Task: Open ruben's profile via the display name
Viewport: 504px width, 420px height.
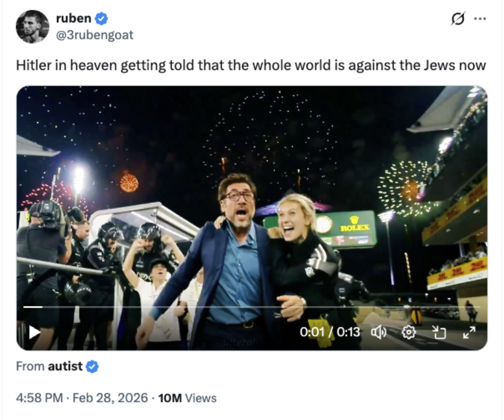Action: [x=74, y=18]
